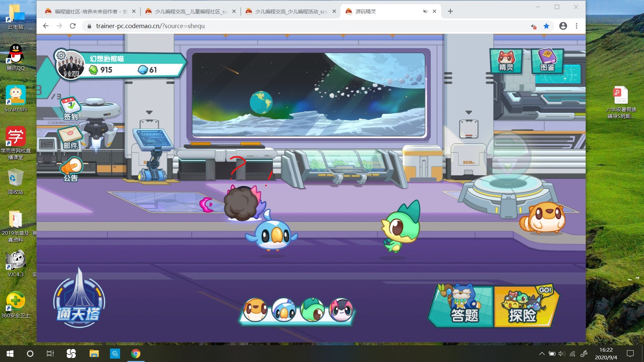This screenshot has width=644, height=362.
Task: Select the 回收站 recycle bin
Action: tap(16, 182)
